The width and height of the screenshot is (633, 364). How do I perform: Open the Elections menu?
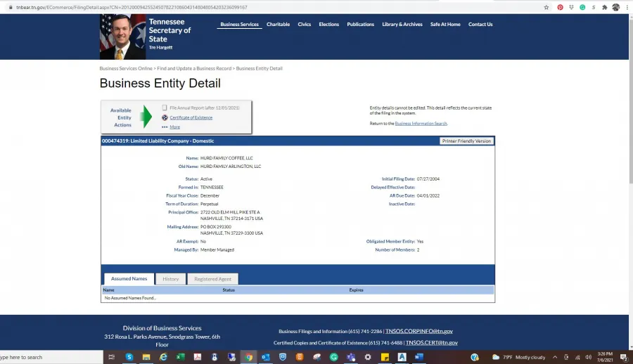[x=329, y=24]
